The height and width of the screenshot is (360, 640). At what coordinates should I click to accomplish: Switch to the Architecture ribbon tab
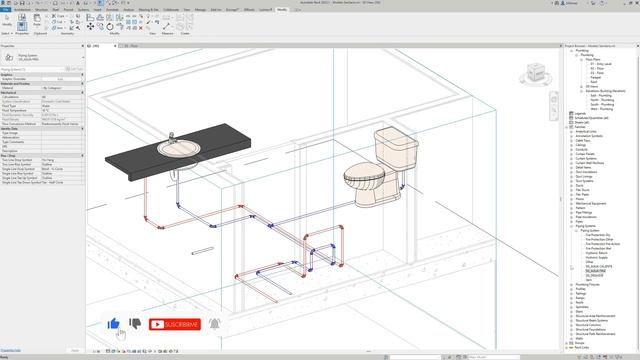22,9
